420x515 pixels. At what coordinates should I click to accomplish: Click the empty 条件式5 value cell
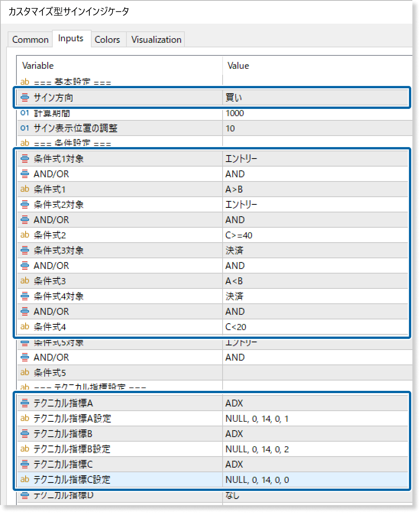pos(317,372)
